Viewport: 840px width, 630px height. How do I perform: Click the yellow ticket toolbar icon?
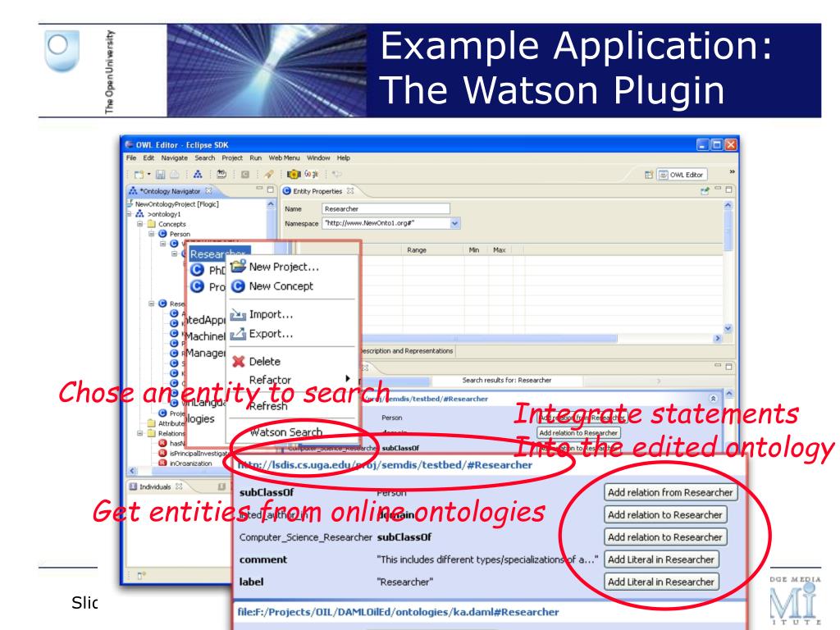[x=294, y=174]
